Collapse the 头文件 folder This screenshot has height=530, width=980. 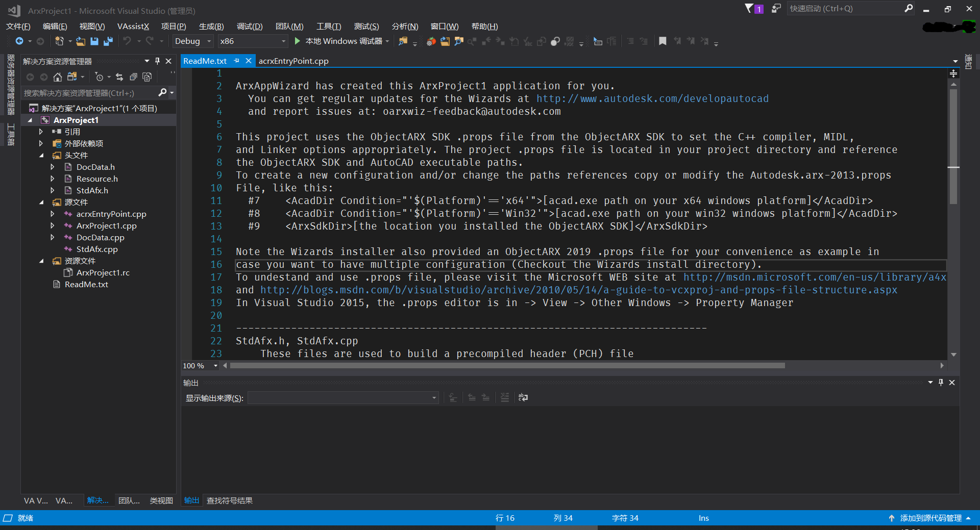click(41, 156)
